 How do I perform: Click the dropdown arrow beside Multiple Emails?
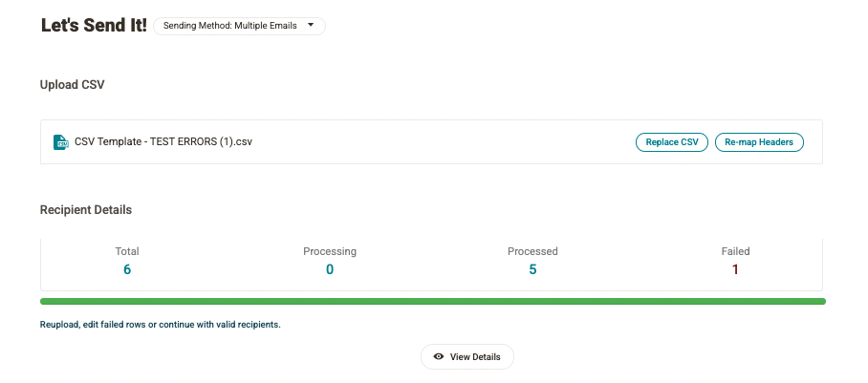click(x=311, y=27)
